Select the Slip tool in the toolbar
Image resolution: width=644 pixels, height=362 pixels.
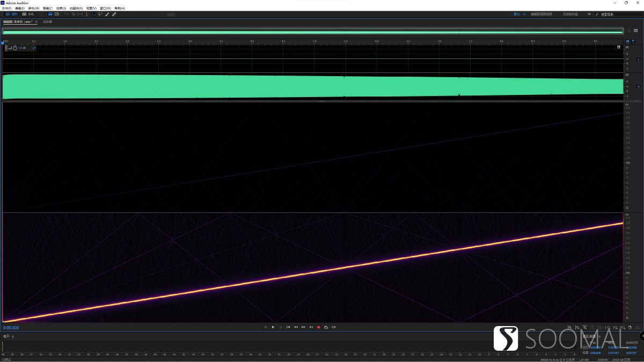[x=80, y=14]
